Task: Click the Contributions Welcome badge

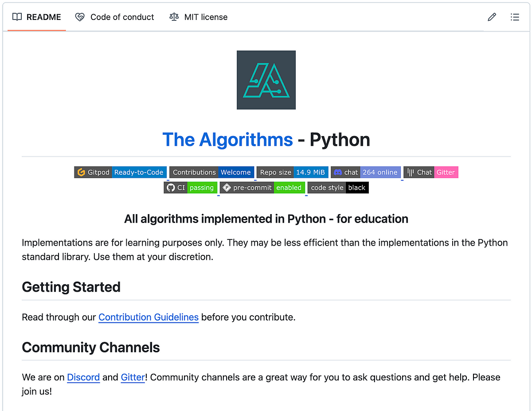Action: pyautogui.click(x=211, y=172)
